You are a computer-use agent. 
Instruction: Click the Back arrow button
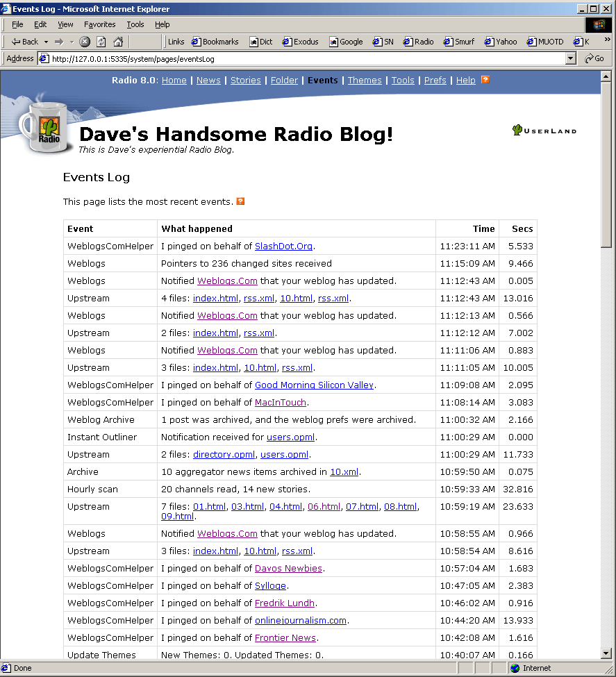(24, 42)
